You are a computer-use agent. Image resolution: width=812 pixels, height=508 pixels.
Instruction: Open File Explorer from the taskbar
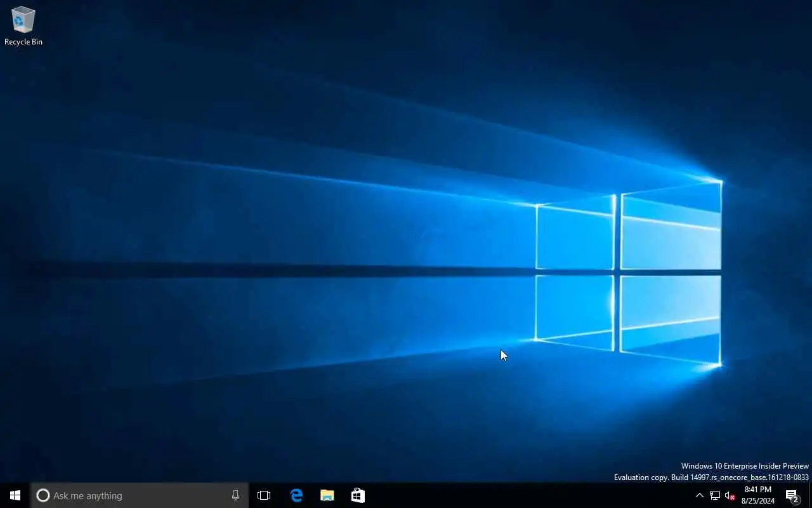(327, 495)
